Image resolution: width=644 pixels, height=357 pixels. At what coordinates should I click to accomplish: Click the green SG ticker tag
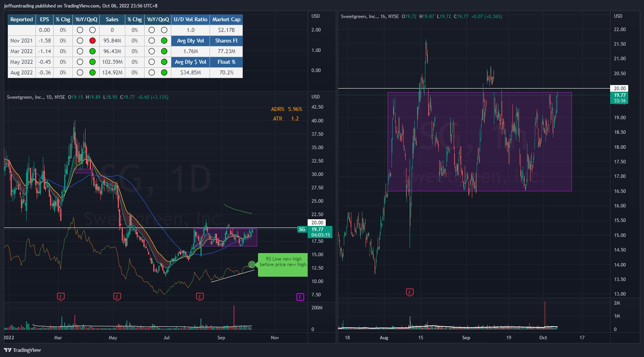click(302, 229)
